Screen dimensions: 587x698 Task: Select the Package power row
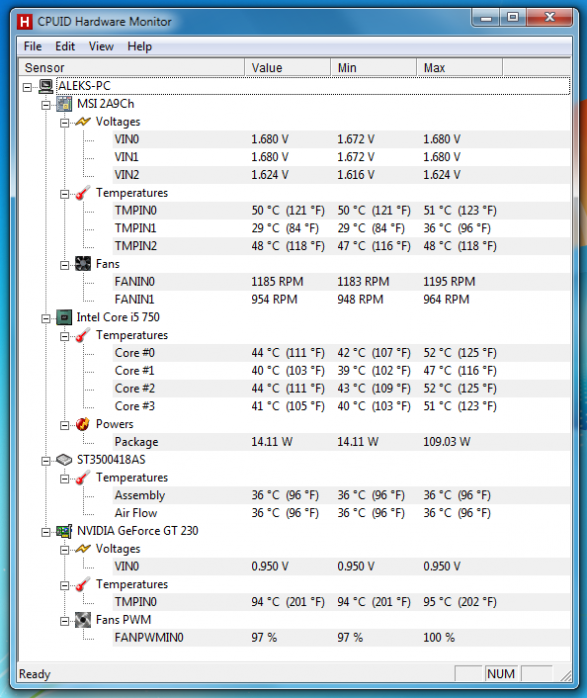click(x=341, y=442)
